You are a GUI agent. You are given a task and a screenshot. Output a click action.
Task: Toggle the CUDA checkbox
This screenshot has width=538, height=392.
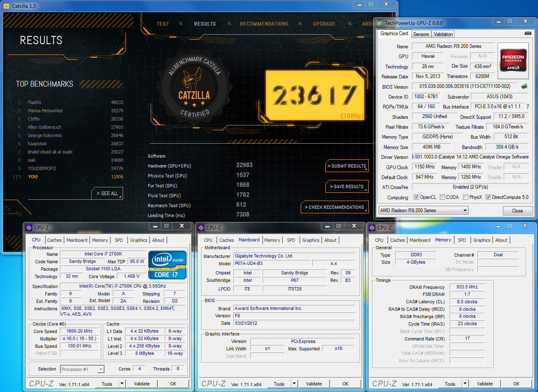443,197
